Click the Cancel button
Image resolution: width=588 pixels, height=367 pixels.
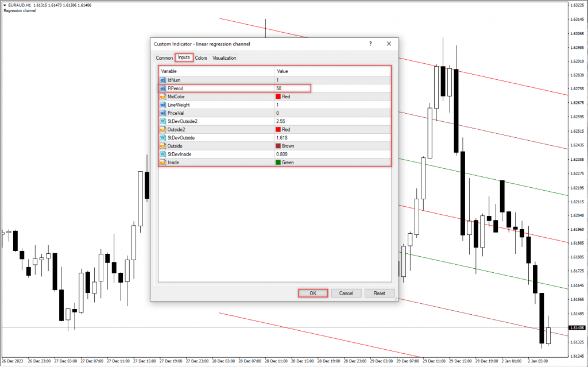[346, 293]
